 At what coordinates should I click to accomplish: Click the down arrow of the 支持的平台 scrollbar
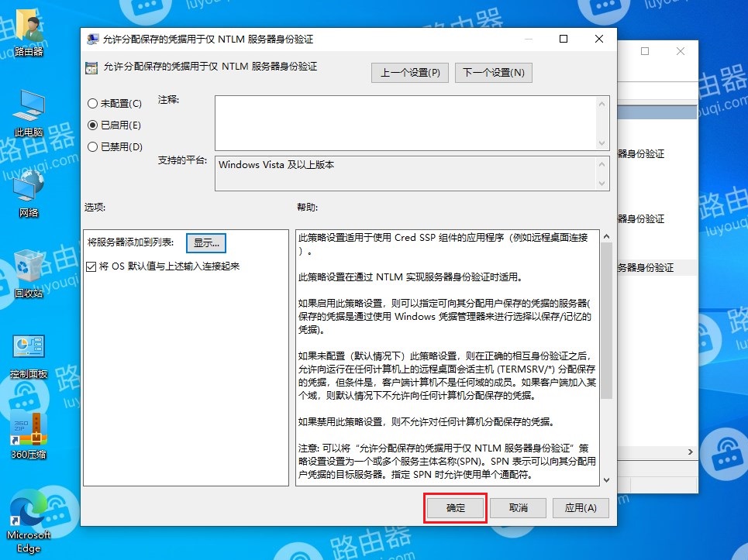coord(602,183)
